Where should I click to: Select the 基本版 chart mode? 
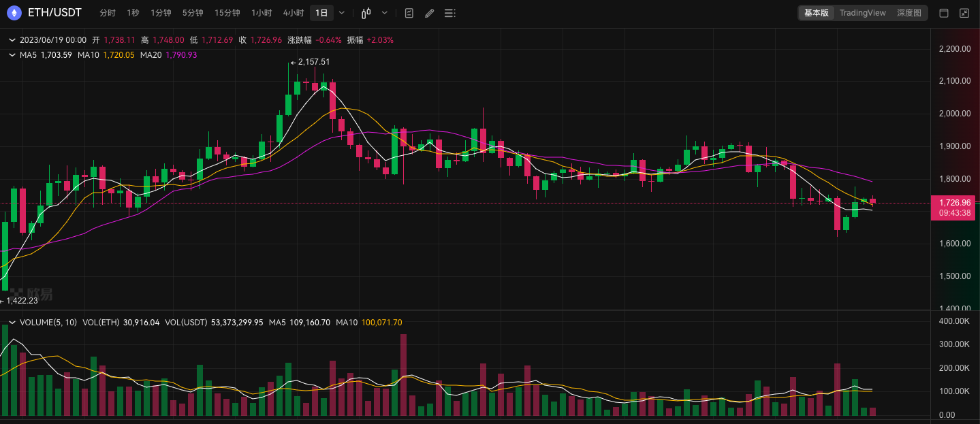[816, 13]
